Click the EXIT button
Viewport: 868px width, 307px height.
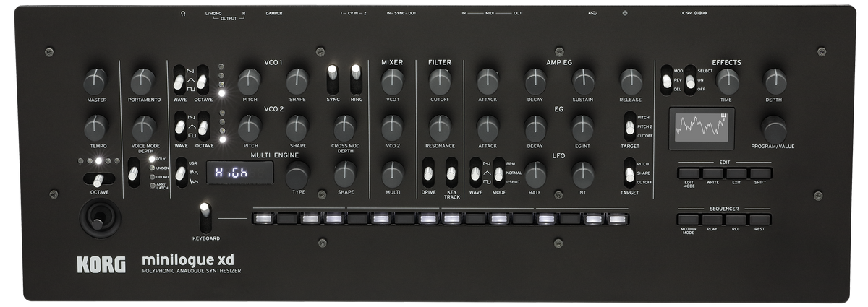[x=737, y=173]
